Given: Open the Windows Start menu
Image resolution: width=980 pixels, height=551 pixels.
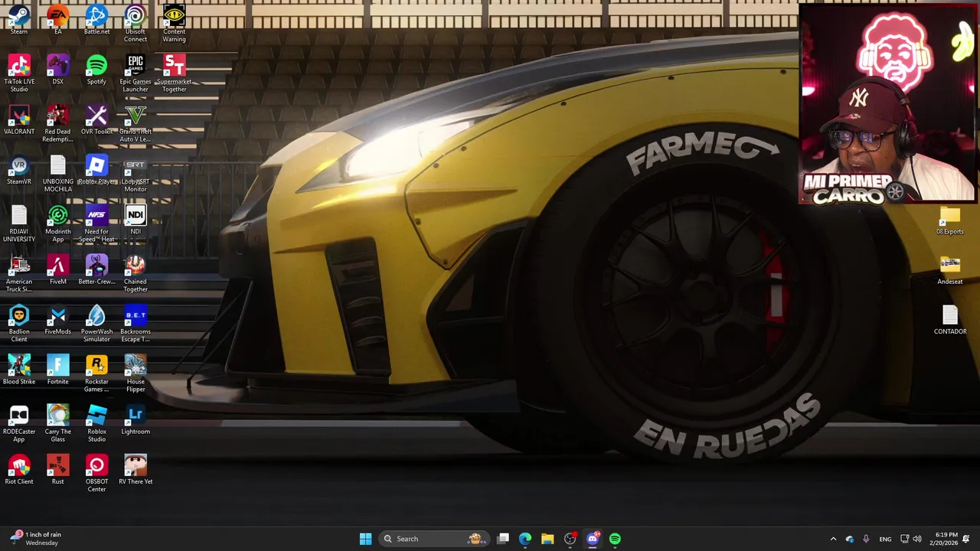Looking at the screenshot, I should coord(365,539).
